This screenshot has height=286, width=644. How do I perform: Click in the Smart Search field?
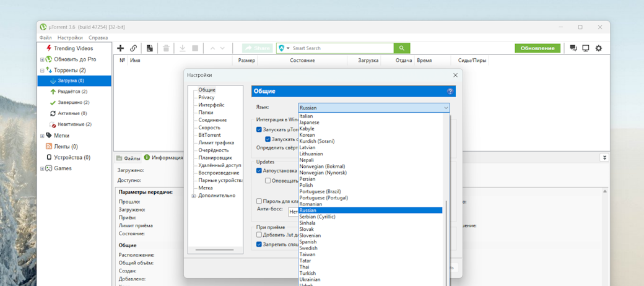[x=342, y=48]
